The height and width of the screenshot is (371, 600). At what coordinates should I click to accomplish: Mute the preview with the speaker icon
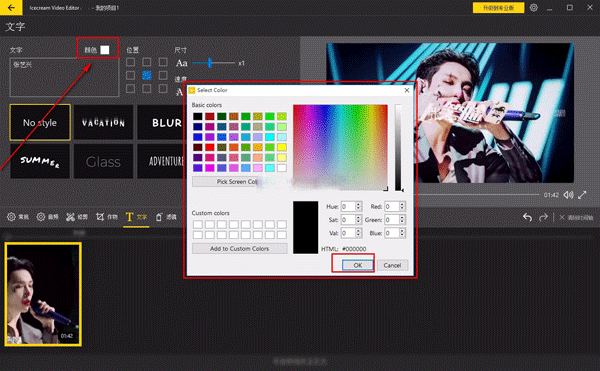[568, 195]
